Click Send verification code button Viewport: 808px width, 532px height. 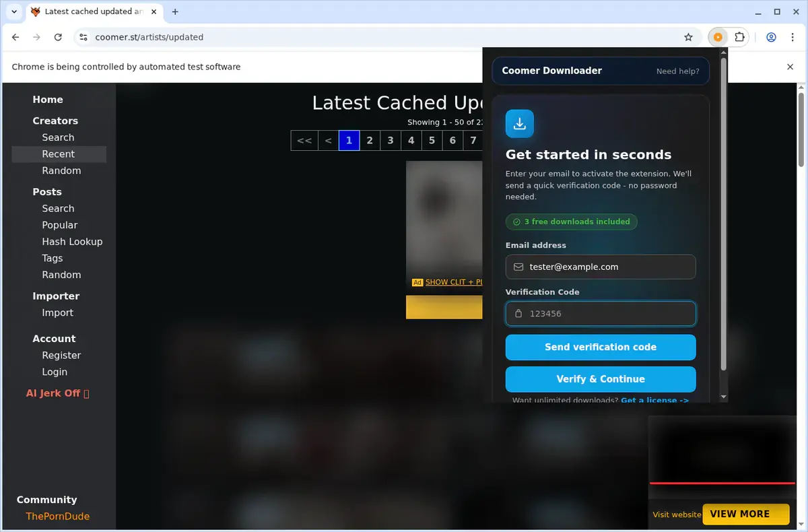[601, 347]
